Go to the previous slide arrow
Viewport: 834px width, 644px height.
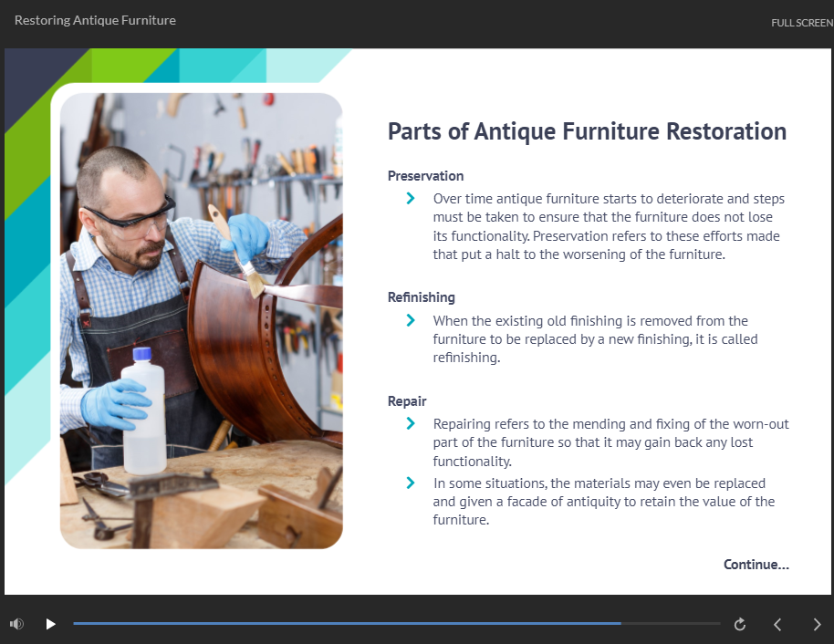click(777, 624)
